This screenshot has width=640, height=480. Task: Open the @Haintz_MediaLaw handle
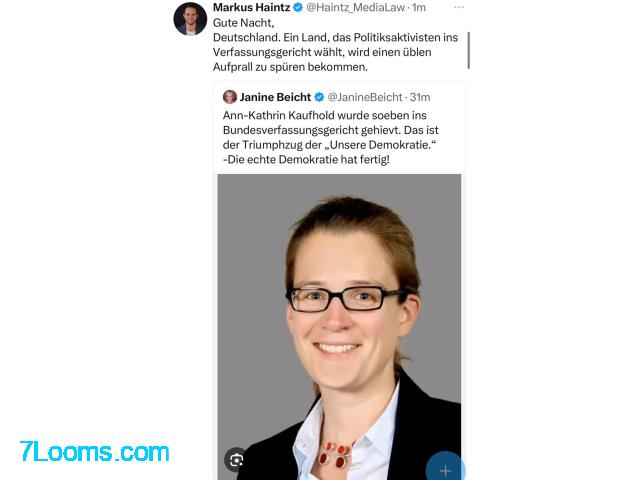[x=356, y=7]
